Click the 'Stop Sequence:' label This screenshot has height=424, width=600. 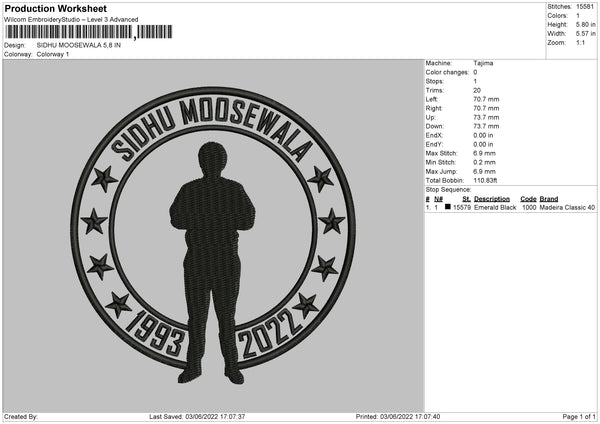pyautogui.click(x=448, y=190)
